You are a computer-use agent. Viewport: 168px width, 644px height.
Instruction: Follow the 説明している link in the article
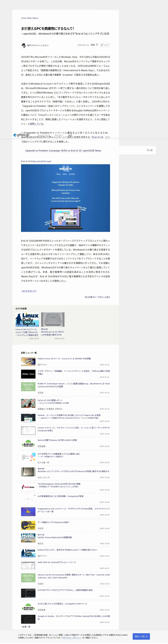tap(37, 124)
